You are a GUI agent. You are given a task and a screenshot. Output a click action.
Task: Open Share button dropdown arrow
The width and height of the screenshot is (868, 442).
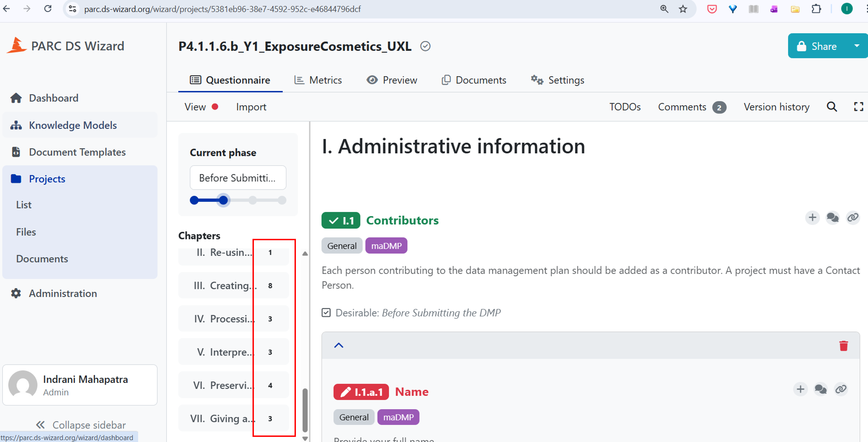pos(857,46)
